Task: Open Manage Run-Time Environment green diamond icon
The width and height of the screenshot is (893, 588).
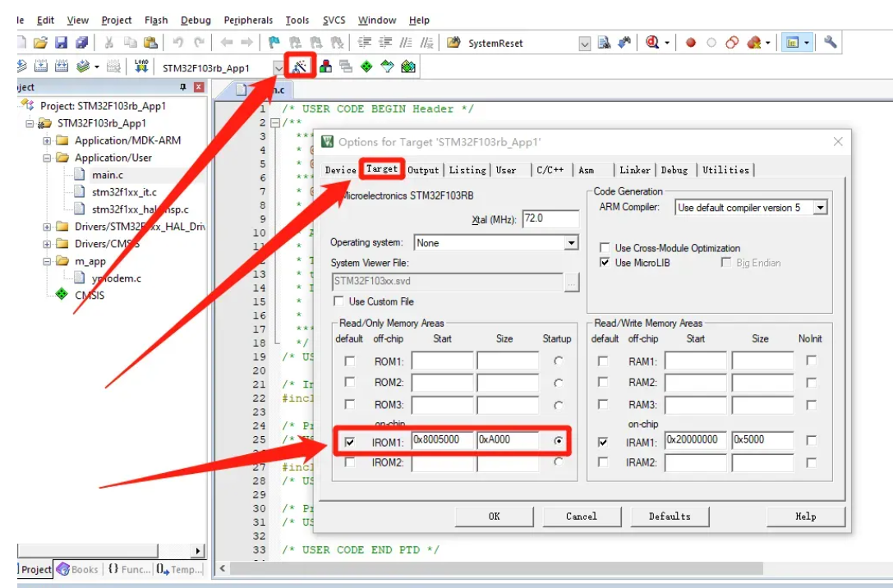Action: coord(366,67)
